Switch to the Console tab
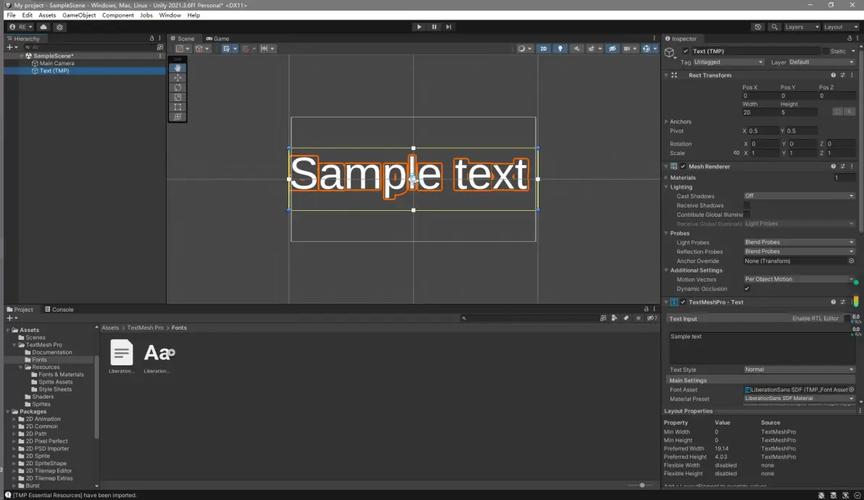 62,309
